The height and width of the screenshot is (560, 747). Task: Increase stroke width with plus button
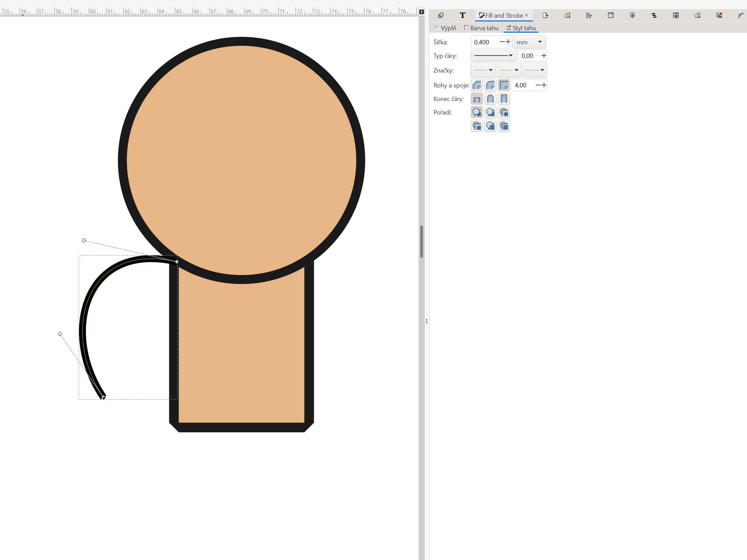[x=508, y=42]
